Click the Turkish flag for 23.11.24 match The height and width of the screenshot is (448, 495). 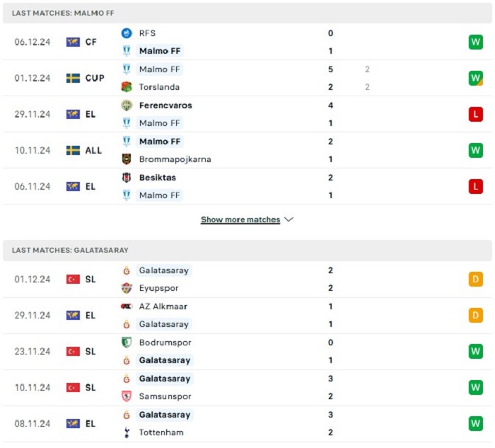pos(73,351)
